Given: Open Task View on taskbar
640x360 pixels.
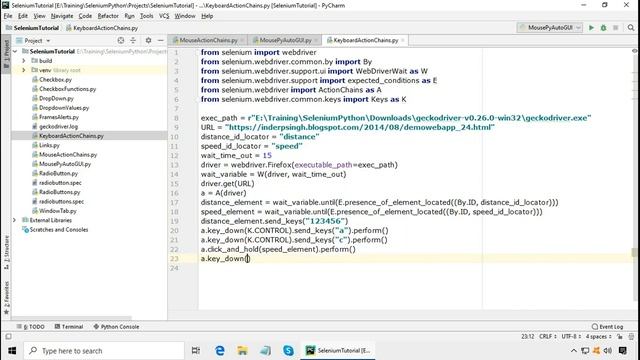Looking at the screenshot, I should tap(196, 351).
